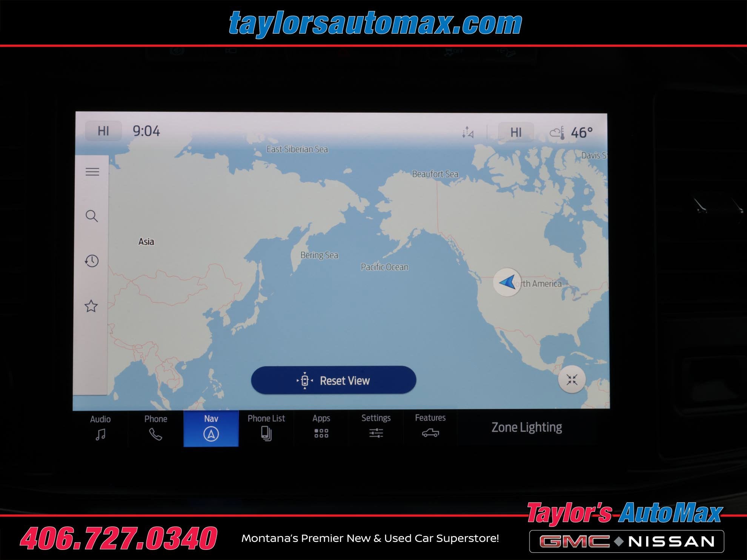The image size is (747, 560).
Task: Tap the 9:04 clock display
Action: 146,131
